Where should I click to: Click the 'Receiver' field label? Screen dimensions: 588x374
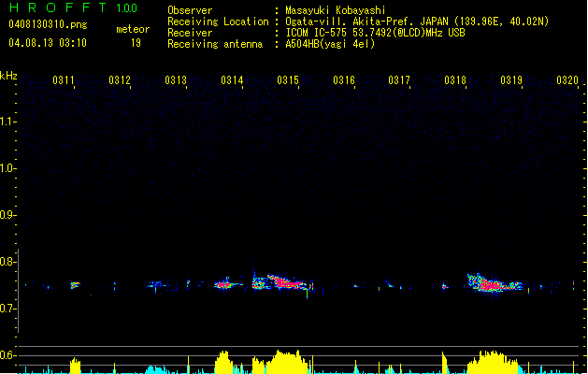190,33
